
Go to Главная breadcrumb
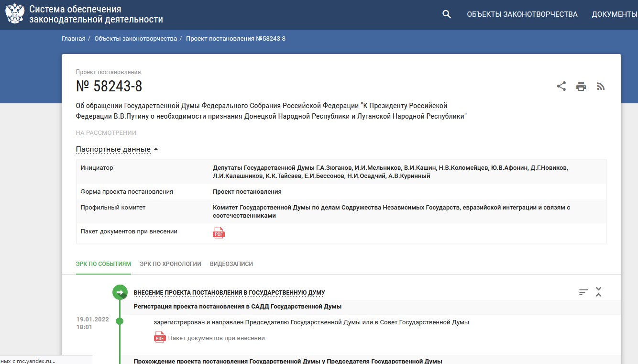point(74,38)
